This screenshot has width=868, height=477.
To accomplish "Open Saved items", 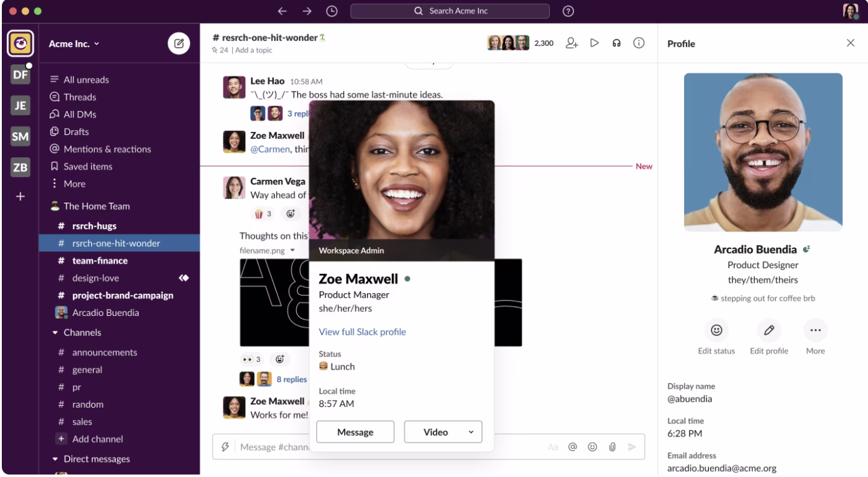I will (81, 167).
